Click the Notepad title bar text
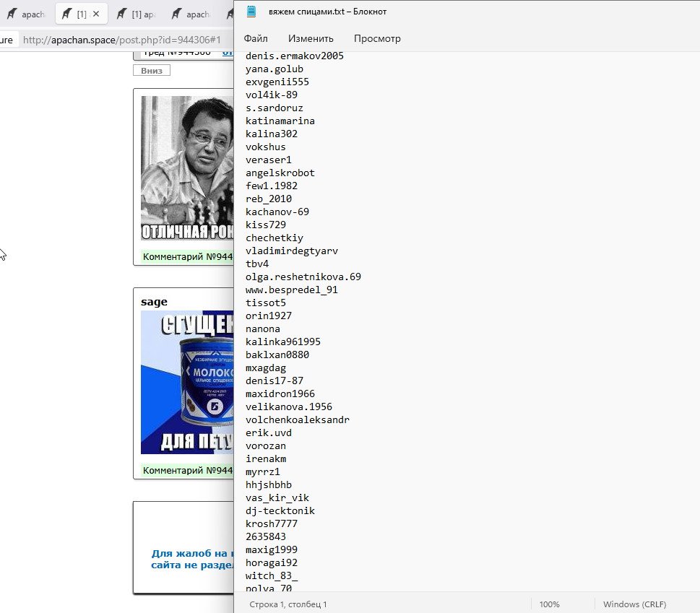 tap(327, 12)
